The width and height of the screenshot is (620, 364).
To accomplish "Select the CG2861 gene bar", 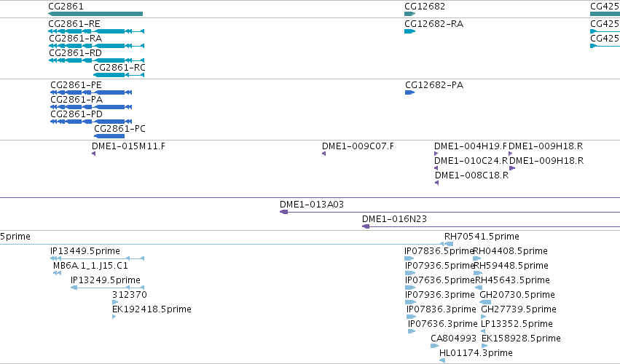I will 95,14.
